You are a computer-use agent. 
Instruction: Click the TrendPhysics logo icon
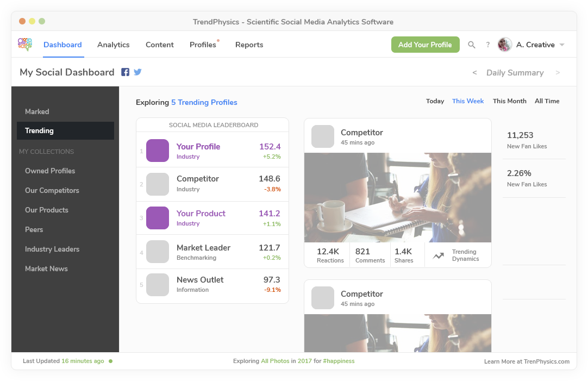click(x=25, y=44)
